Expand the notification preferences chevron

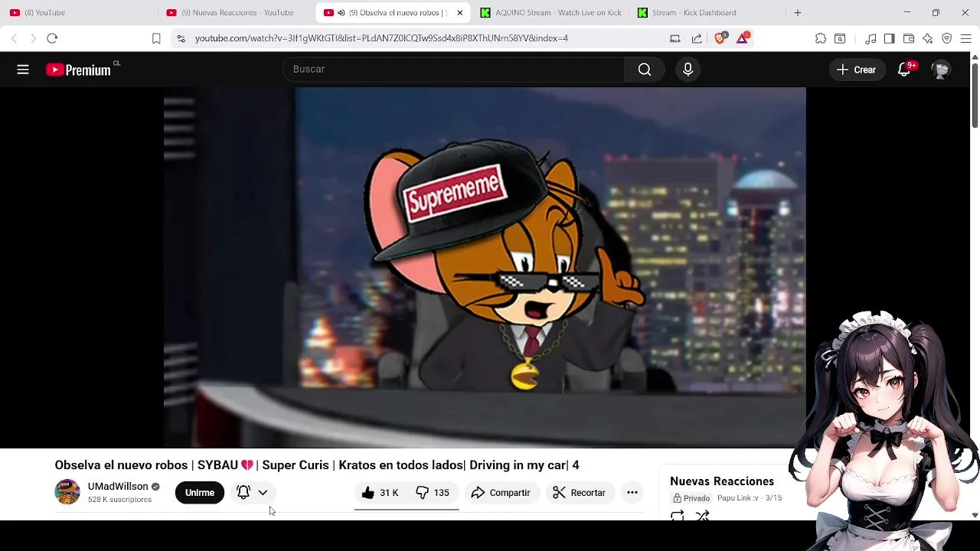tap(263, 493)
